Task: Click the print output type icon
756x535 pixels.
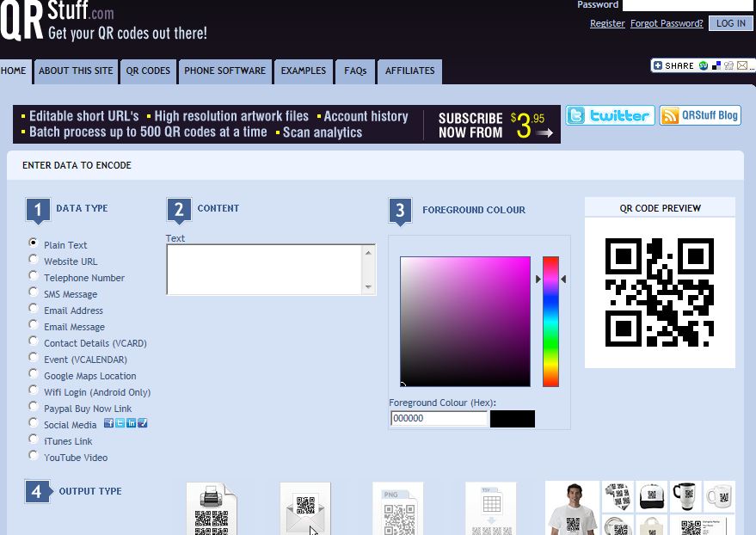Action: click(211, 510)
